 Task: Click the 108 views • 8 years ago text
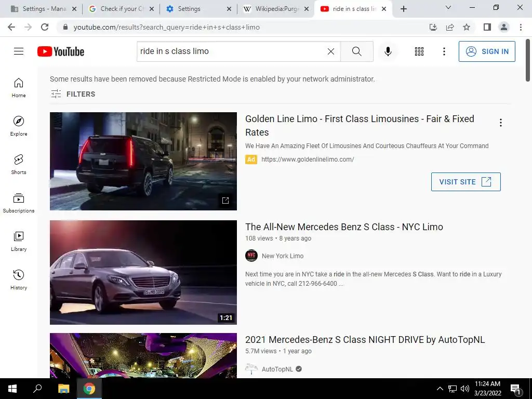pyautogui.click(x=278, y=238)
